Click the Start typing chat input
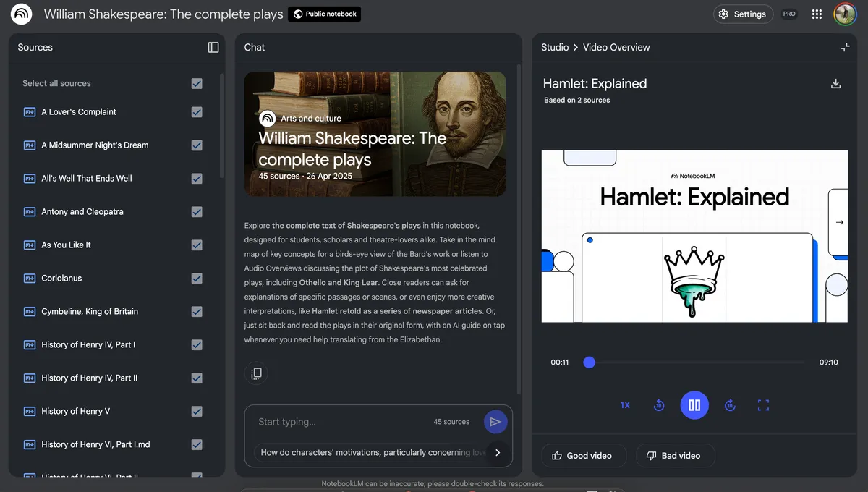Viewport: 868px width, 492px height. (x=340, y=422)
